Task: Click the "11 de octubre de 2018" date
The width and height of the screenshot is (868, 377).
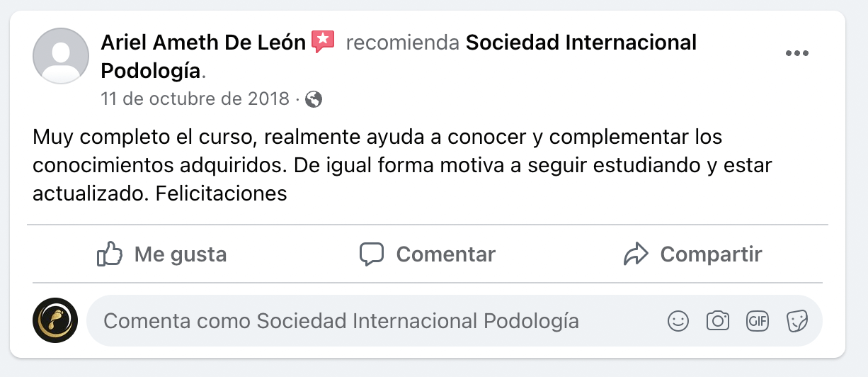Action: (195, 99)
